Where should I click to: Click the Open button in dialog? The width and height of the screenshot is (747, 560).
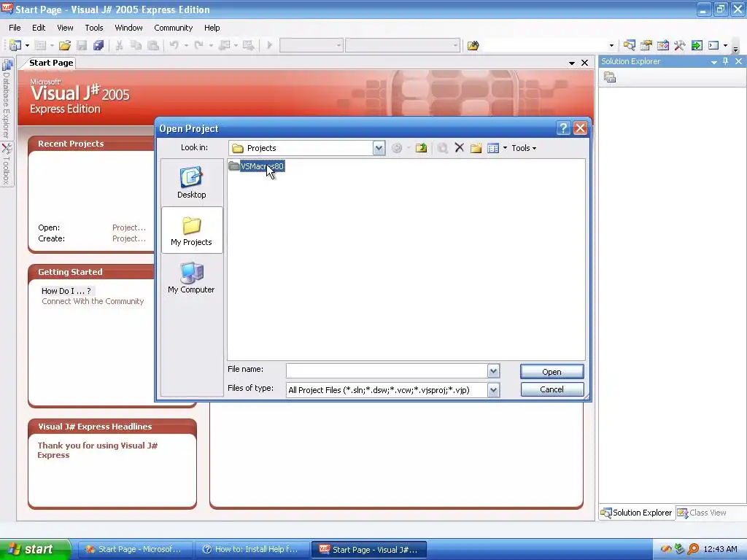(551, 372)
